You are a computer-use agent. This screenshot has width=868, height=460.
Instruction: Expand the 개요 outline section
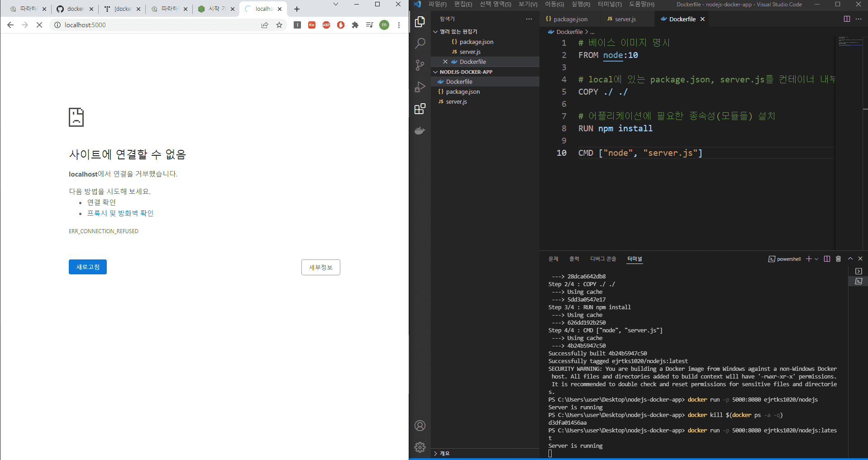[444, 453]
